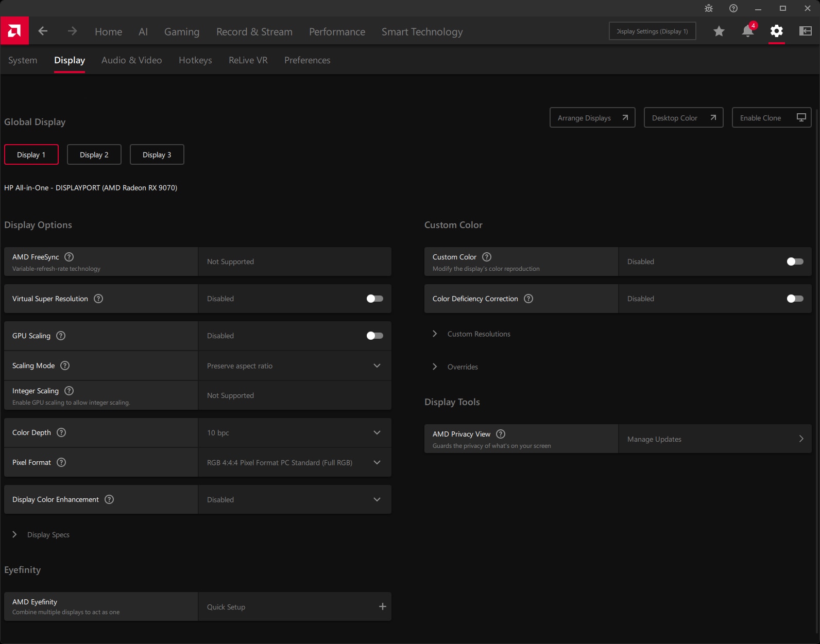Open notifications bell icon
Screen dimensions: 820x644
point(747,31)
